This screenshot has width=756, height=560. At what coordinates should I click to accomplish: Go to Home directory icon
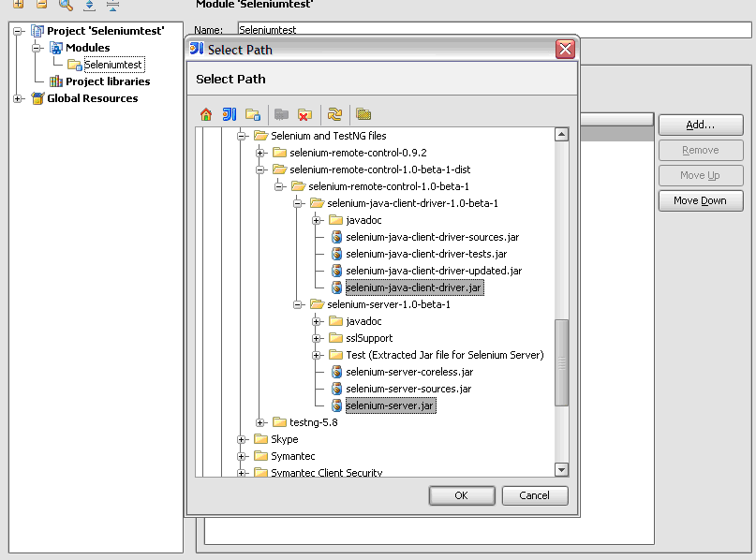206,114
